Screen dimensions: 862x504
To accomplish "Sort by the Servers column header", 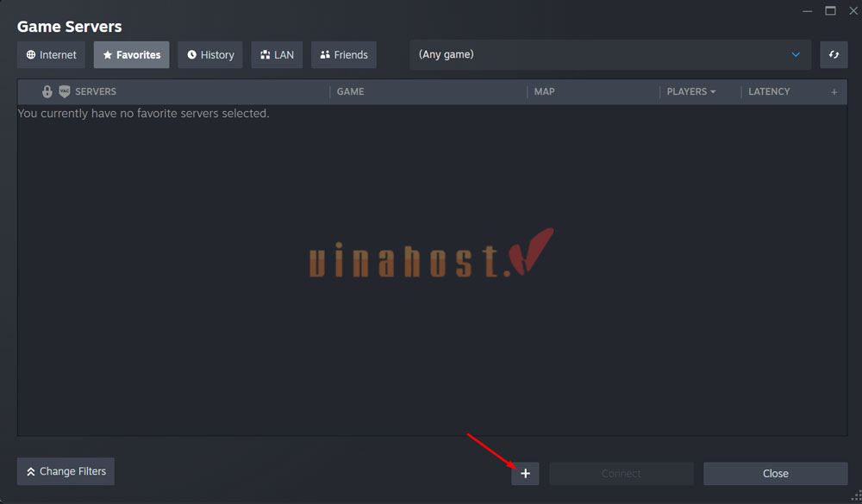I will click(x=96, y=91).
